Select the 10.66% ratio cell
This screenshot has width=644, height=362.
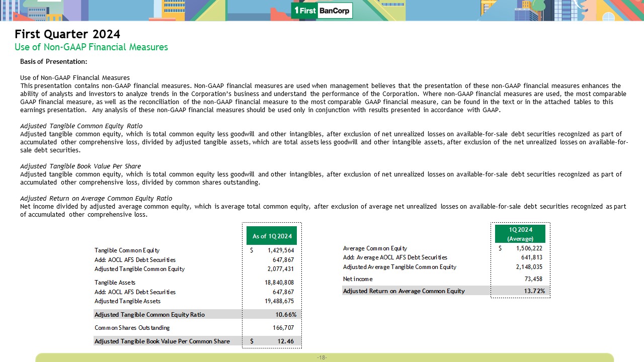click(285, 314)
